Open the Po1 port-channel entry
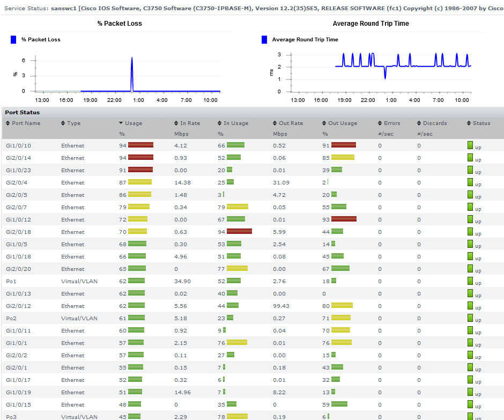This screenshot has height=420, width=504. click(x=11, y=282)
